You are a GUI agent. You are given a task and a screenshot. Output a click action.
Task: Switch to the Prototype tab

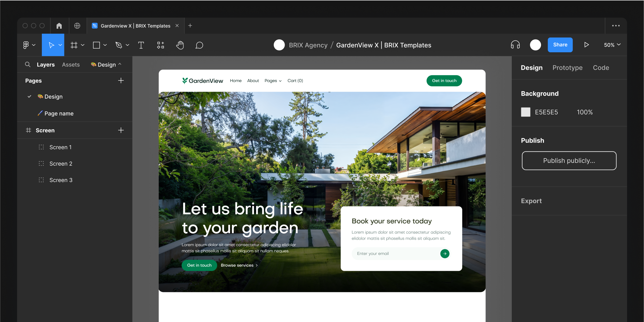coord(568,67)
